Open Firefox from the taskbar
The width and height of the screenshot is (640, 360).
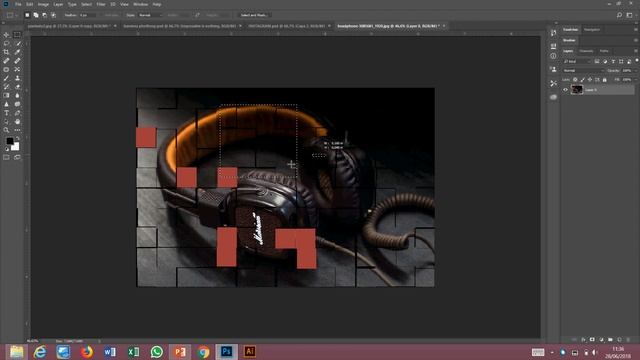(87, 351)
